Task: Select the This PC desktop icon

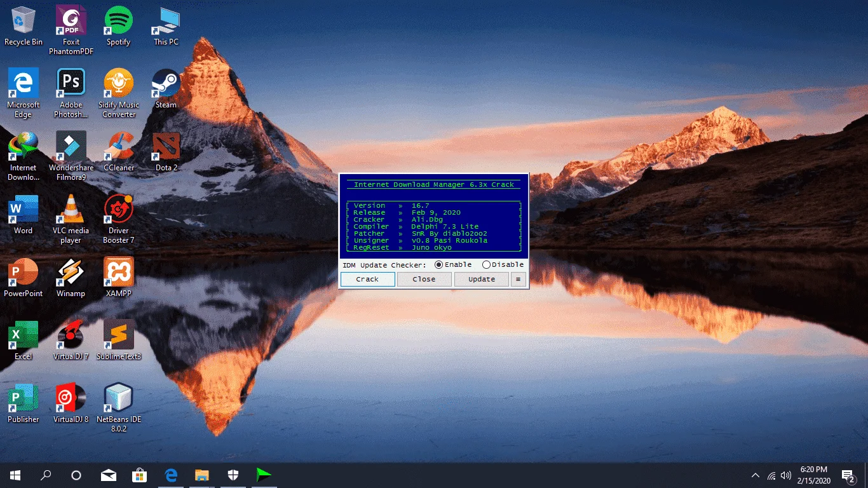Action: tap(166, 25)
